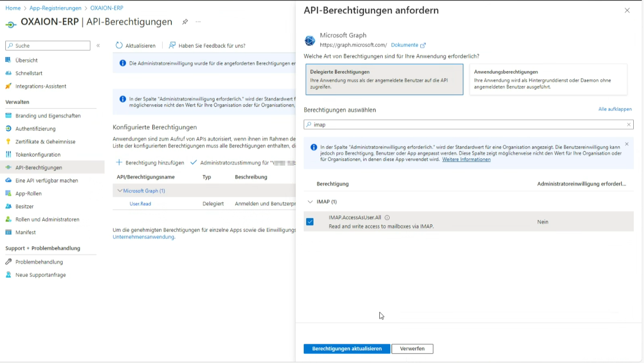Click the Typ column header

click(x=207, y=177)
